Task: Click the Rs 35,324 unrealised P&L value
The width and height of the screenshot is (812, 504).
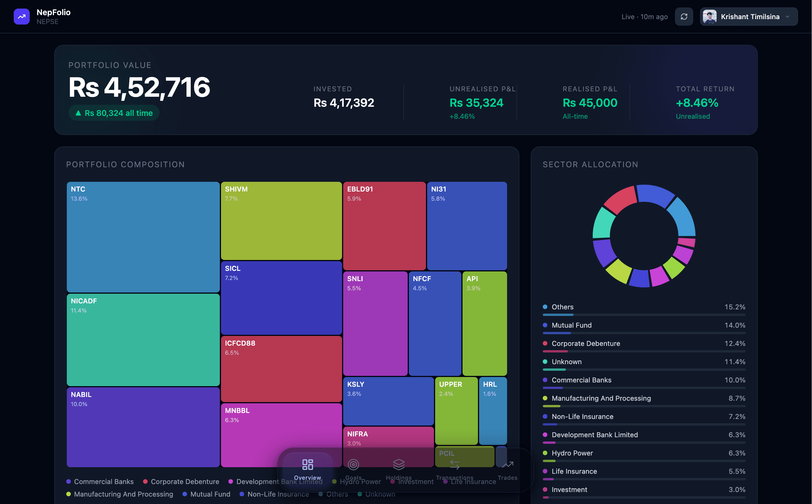Action: pyautogui.click(x=476, y=103)
